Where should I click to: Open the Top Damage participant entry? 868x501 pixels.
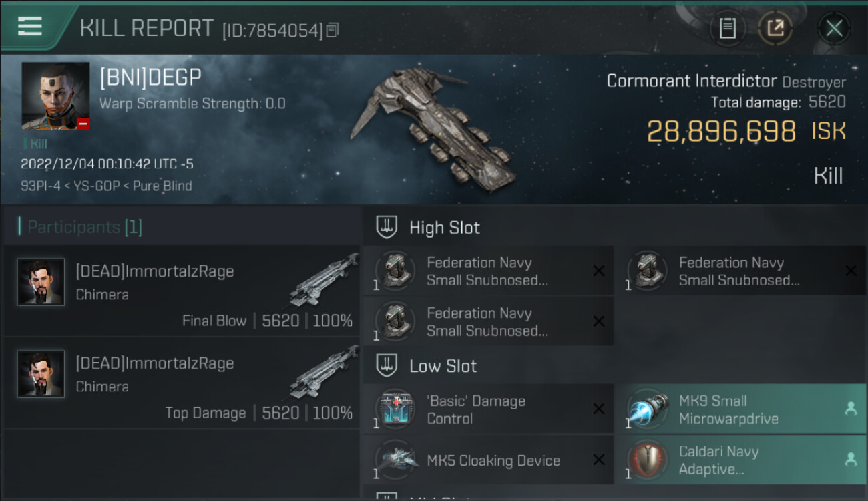click(182, 383)
